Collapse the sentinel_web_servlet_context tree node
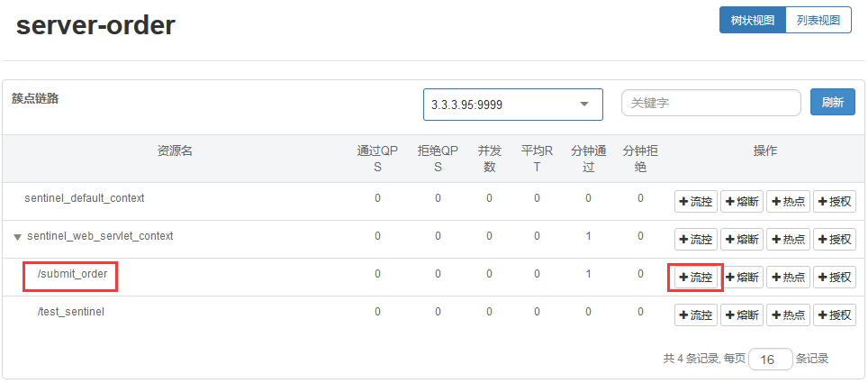868x383 pixels. 17,237
